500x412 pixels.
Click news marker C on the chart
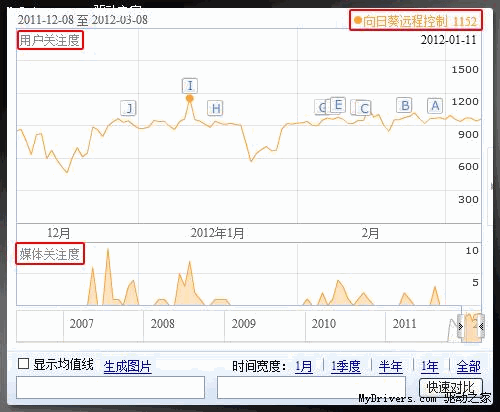[x=364, y=108]
